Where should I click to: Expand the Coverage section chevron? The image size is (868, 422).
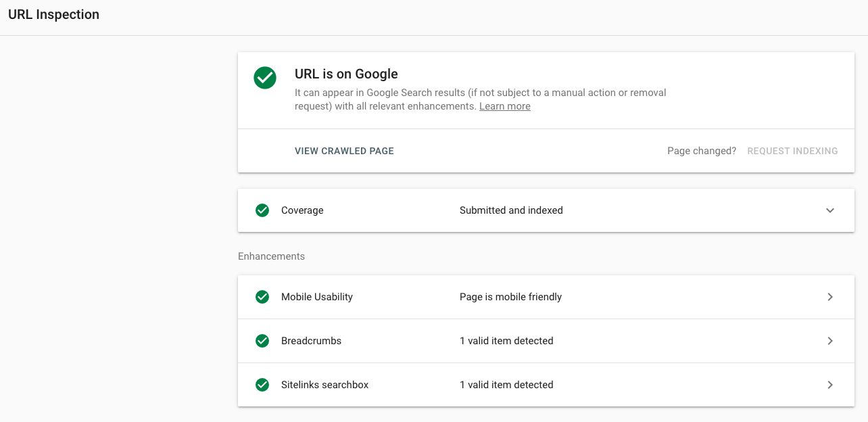pos(830,210)
